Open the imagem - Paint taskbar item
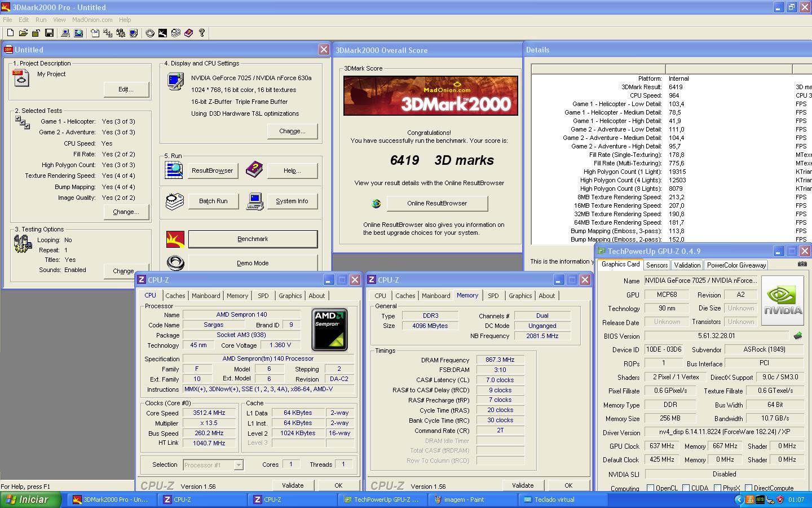812x508 pixels. [473, 500]
